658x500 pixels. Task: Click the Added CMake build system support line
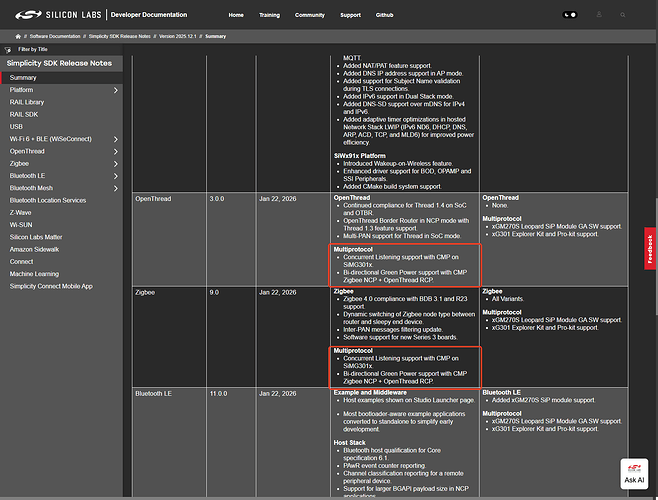tap(392, 186)
